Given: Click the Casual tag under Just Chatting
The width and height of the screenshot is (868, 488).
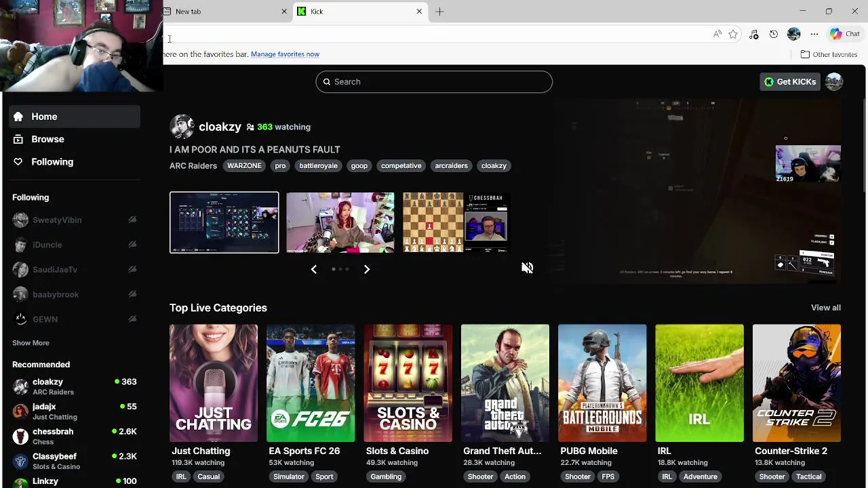Looking at the screenshot, I should click(x=208, y=476).
